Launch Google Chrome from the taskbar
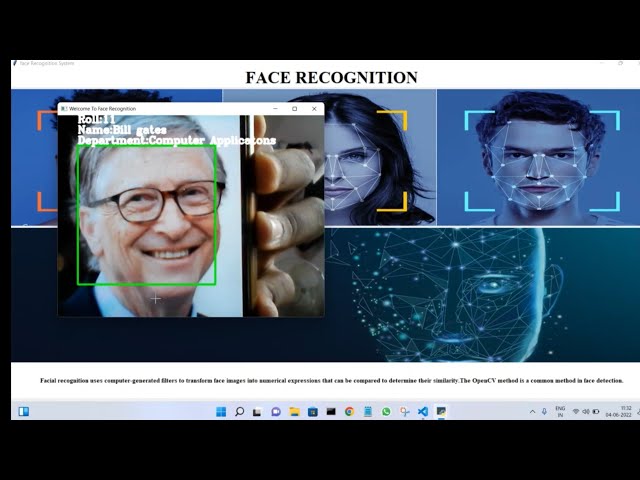 pos(349,411)
